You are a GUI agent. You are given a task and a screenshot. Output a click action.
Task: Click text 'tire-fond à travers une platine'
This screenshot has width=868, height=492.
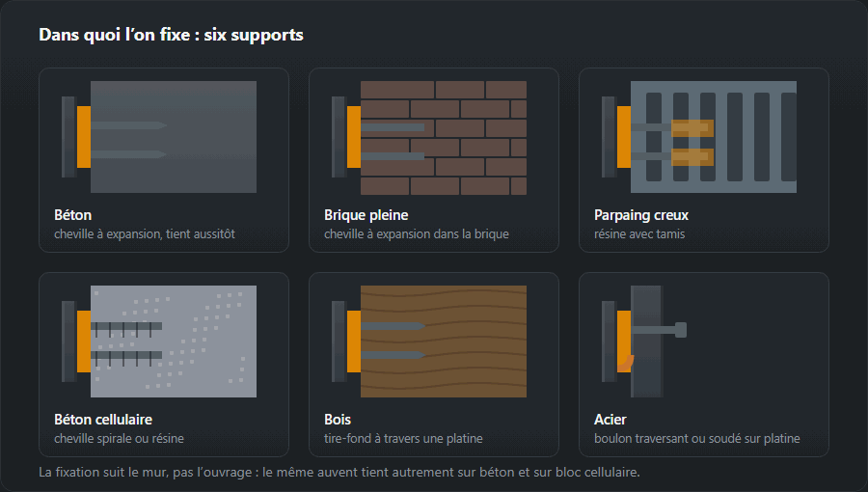(x=403, y=438)
